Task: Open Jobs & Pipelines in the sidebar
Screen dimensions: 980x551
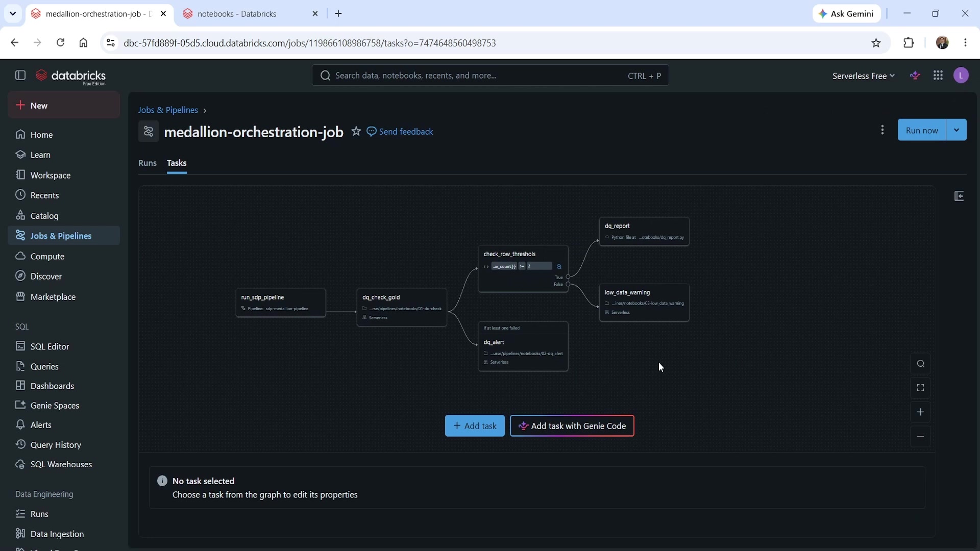Action: [64, 236]
